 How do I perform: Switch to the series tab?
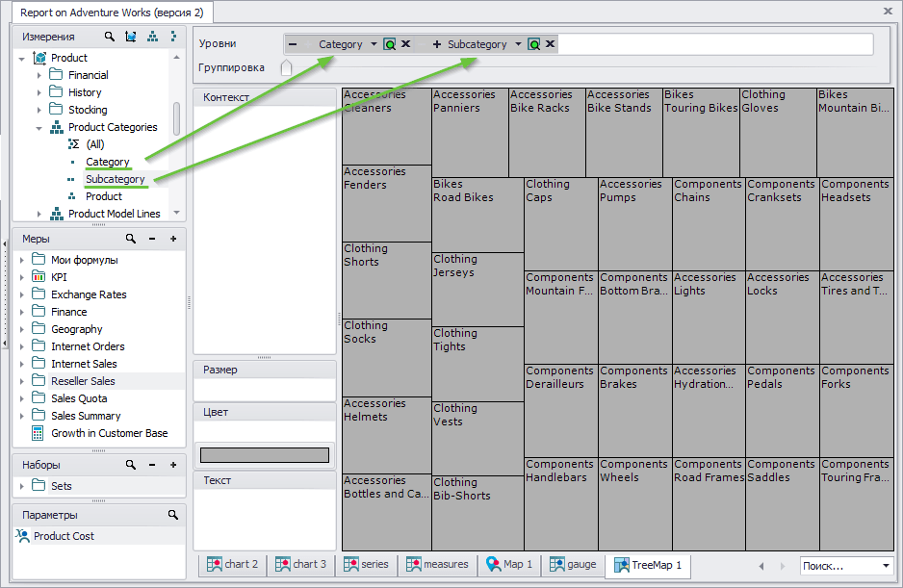pyautogui.click(x=366, y=564)
